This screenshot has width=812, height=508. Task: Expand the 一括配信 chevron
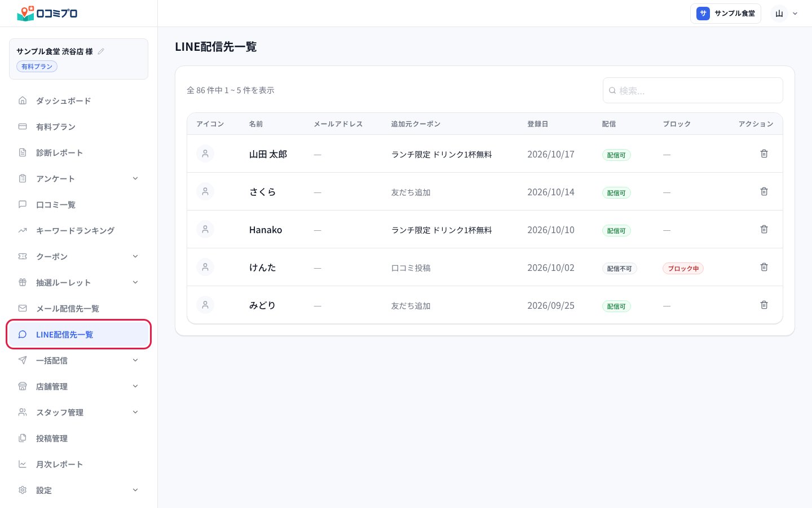pos(135,360)
